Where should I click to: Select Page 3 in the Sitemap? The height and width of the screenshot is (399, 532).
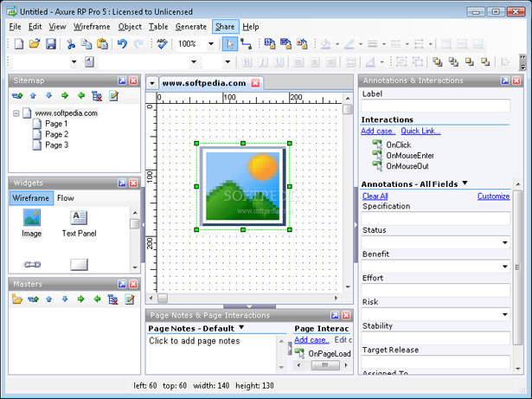57,145
